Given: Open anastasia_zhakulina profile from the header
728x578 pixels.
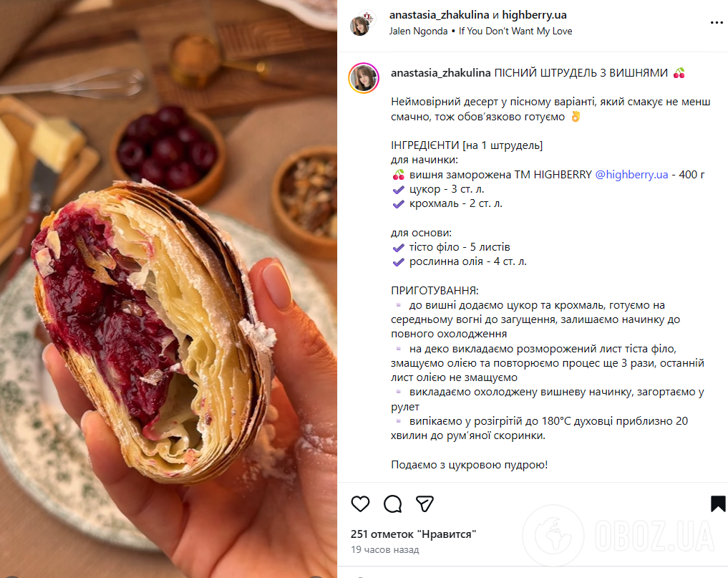Looking at the screenshot, I should click(440, 15).
